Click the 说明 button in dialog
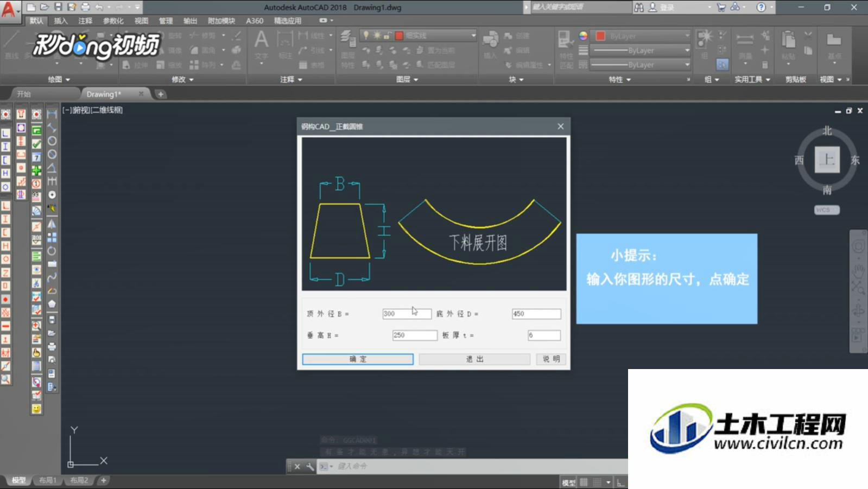 point(551,359)
